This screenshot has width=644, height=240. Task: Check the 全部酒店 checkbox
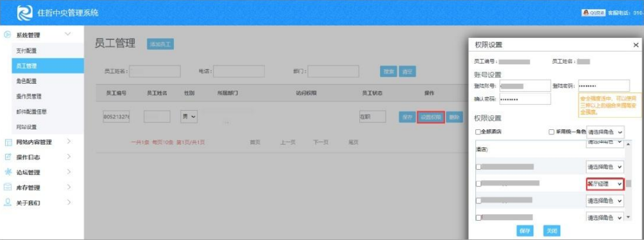(478, 132)
